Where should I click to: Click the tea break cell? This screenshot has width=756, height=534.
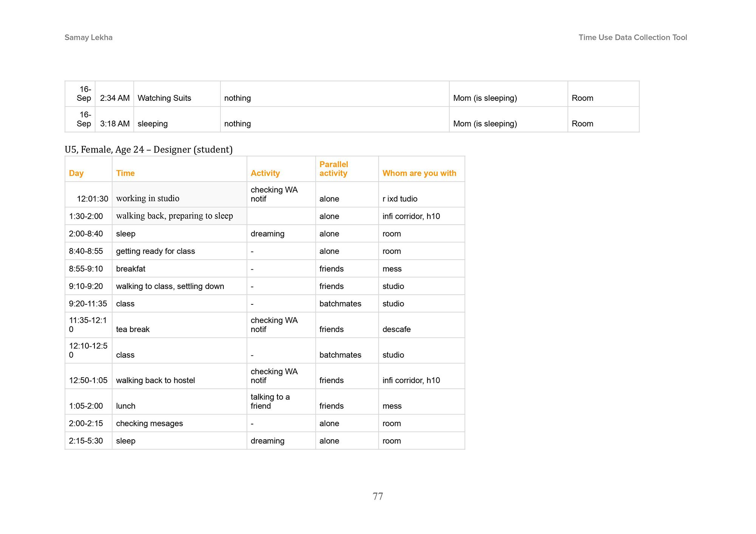(133, 329)
